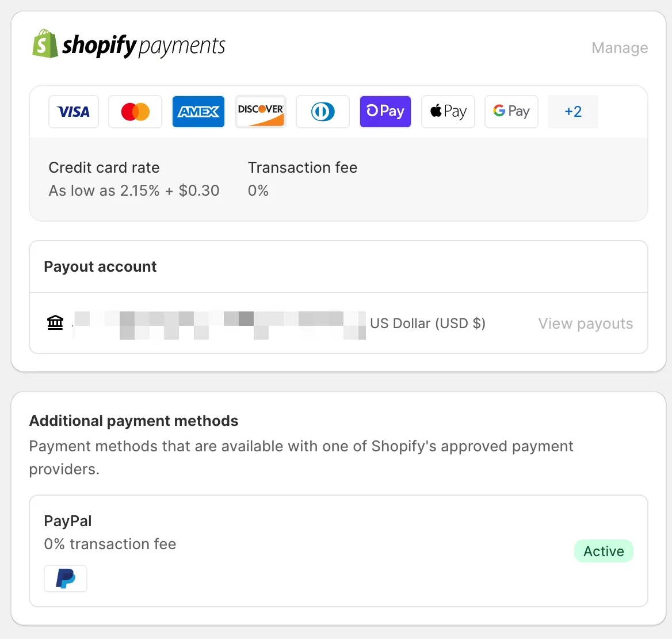Open the View payouts link

[x=585, y=324]
